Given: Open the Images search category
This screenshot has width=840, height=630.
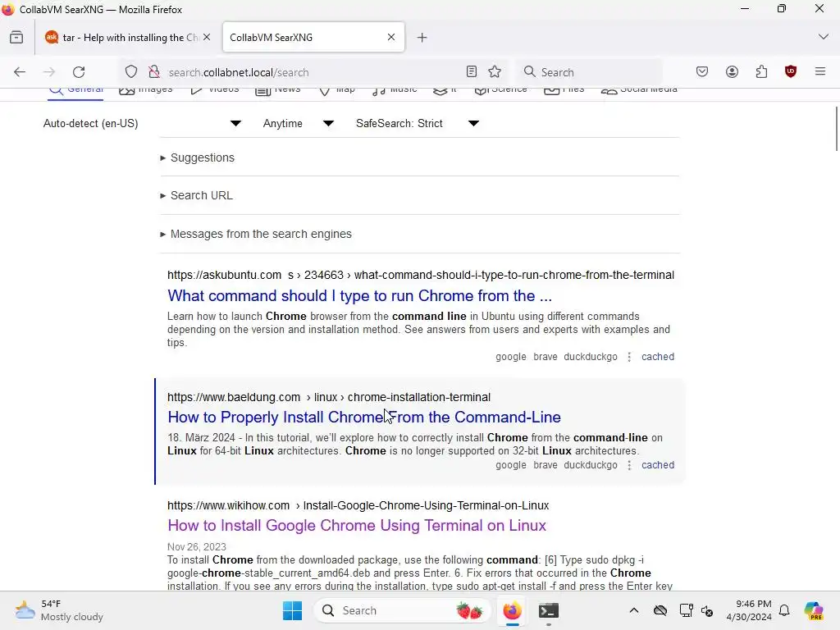Looking at the screenshot, I should pyautogui.click(x=146, y=90).
